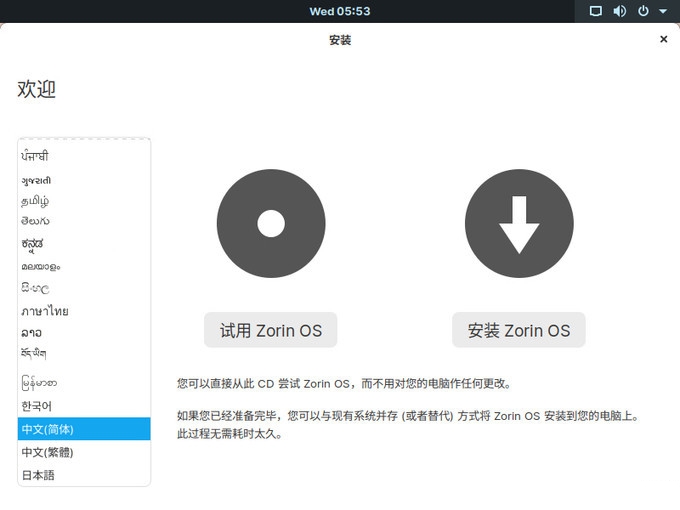This screenshot has height=510, width=680.
Task: Select ಕನ್ನಡ in the language list
Action: coord(84,244)
